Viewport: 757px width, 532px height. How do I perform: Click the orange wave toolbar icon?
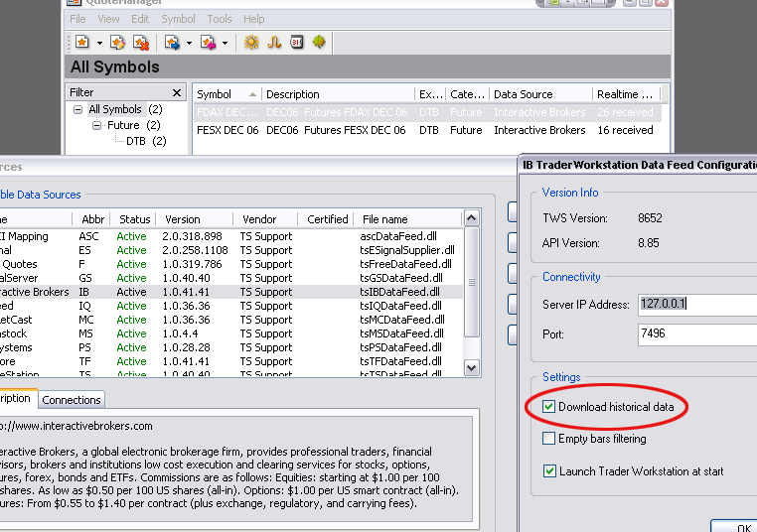[274, 43]
